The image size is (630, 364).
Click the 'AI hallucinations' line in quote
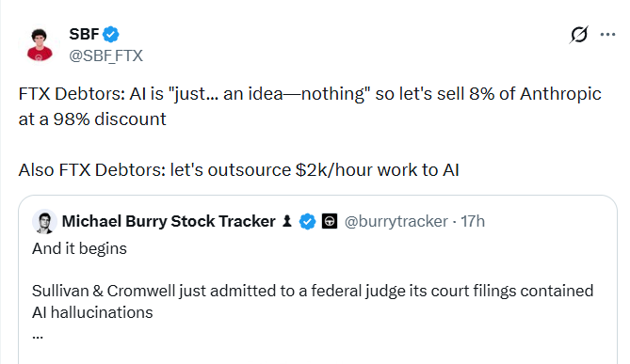(x=92, y=312)
